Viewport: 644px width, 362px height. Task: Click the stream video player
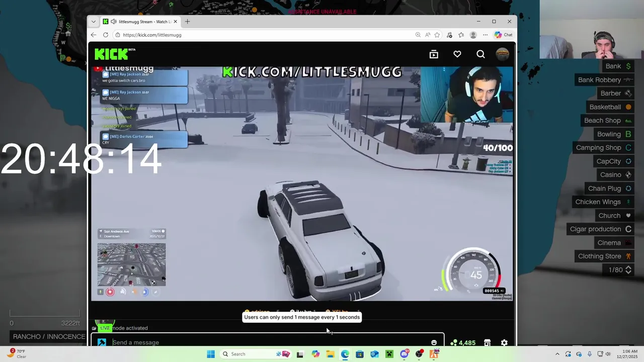[302, 184]
